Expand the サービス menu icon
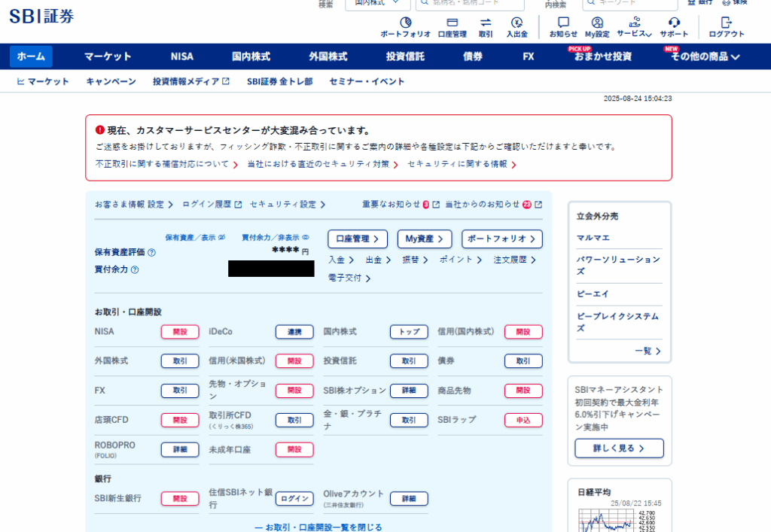 634,27
